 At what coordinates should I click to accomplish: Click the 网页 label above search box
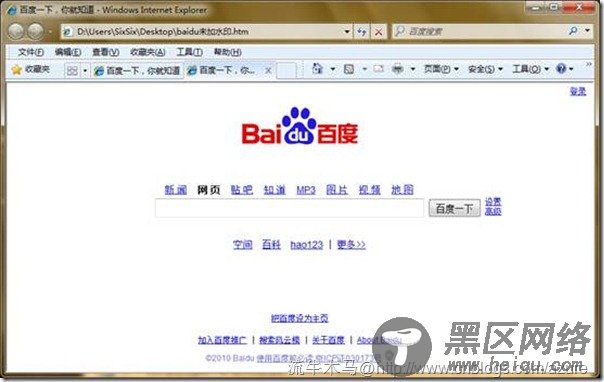click(x=209, y=189)
